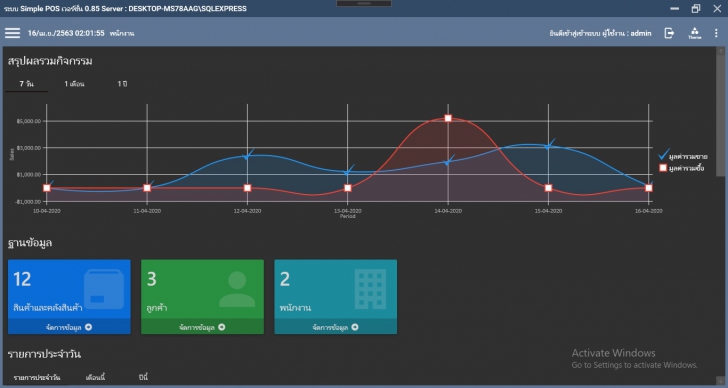Select the 7 วัน chart tab

pos(26,84)
